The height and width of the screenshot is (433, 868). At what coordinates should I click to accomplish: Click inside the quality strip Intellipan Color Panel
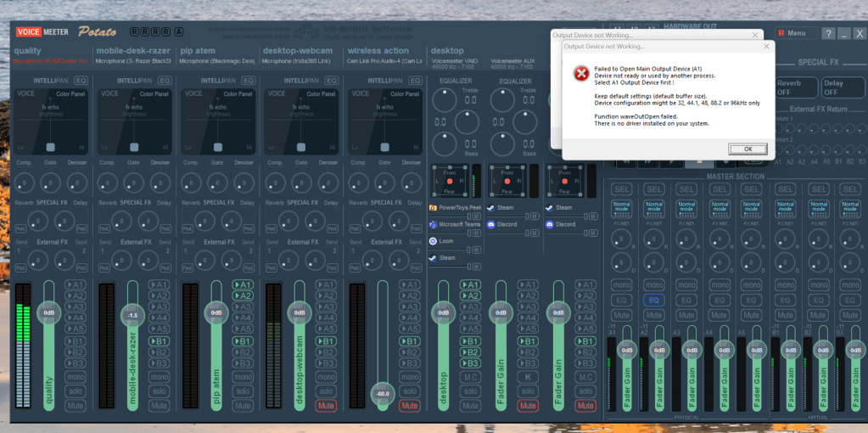[x=50, y=121]
